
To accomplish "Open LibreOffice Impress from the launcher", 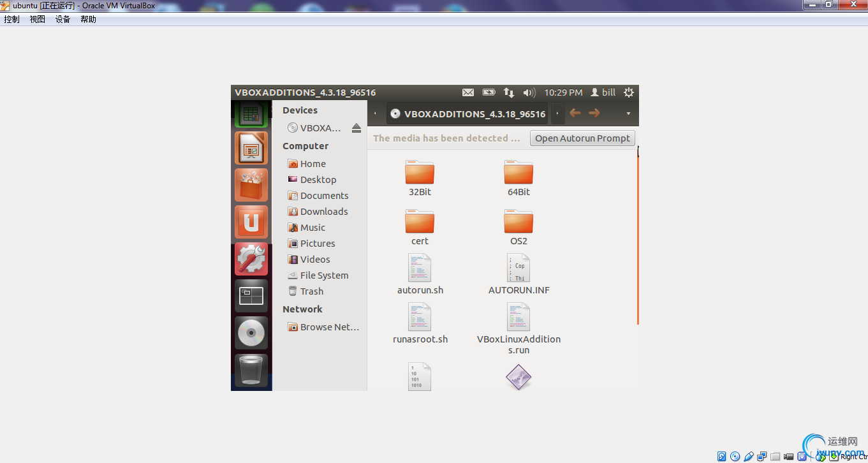I will [251, 148].
